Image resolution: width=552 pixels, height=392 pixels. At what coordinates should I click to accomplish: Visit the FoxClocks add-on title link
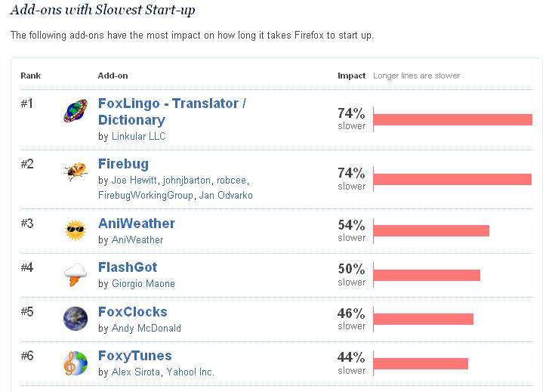point(132,312)
